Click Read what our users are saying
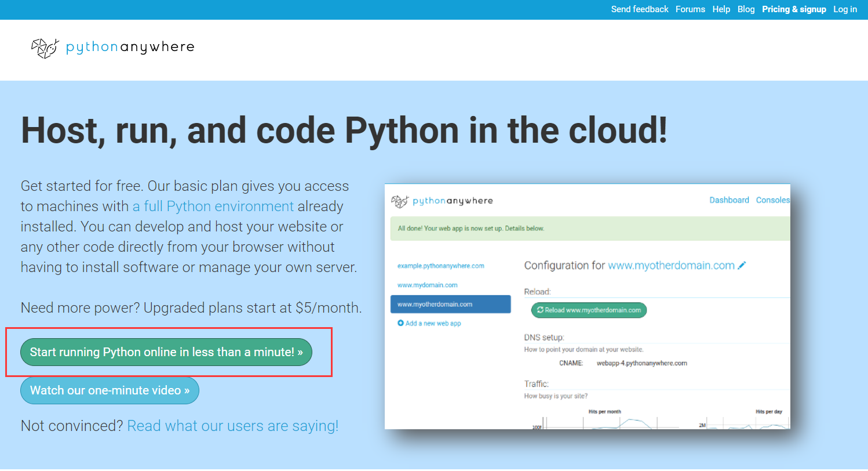Image resolution: width=868 pixels, height=471 pixels. coord(232,425)
